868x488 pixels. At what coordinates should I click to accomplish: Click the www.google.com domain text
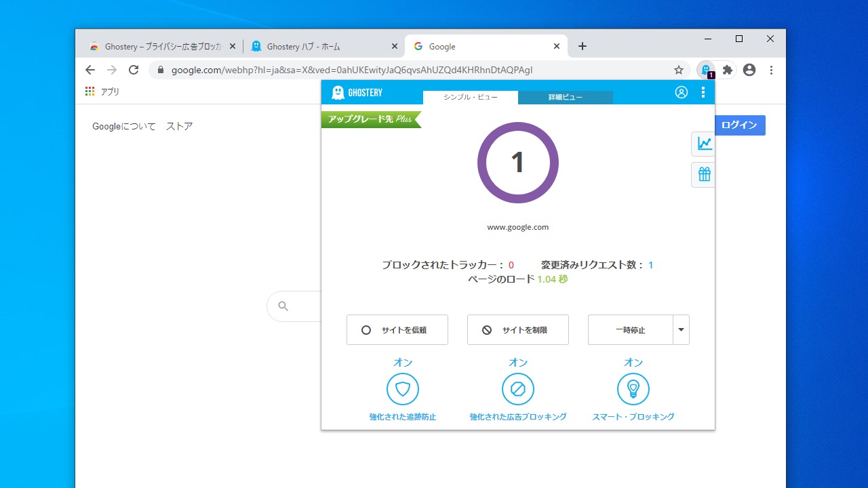[518, 227]
